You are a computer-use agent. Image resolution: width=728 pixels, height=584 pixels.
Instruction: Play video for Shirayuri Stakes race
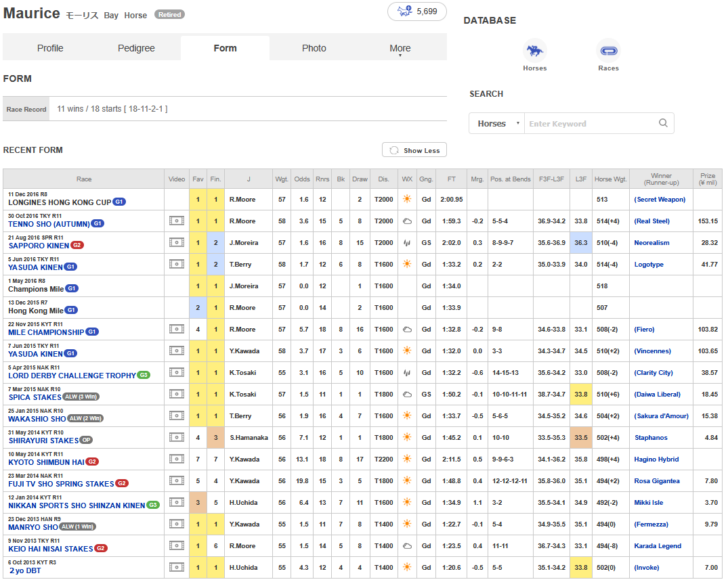click(177, 437)
